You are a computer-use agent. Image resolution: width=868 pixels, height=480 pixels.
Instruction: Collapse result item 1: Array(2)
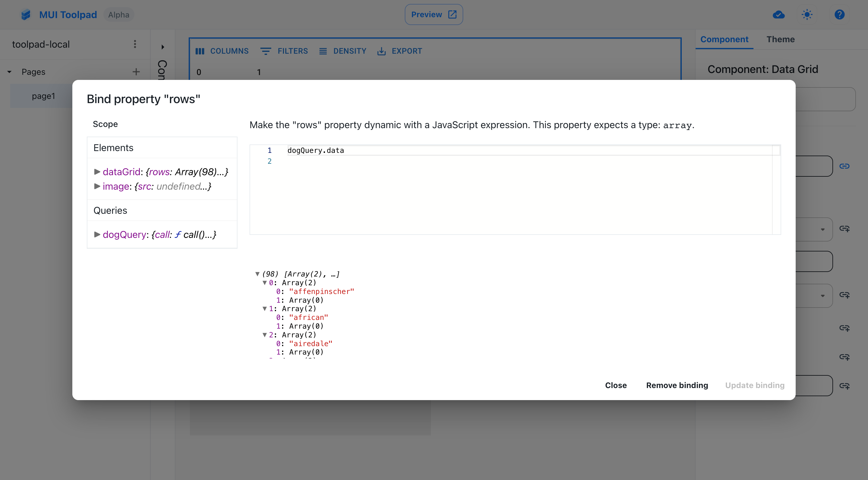pyautogui.click(x=265, y=308)
